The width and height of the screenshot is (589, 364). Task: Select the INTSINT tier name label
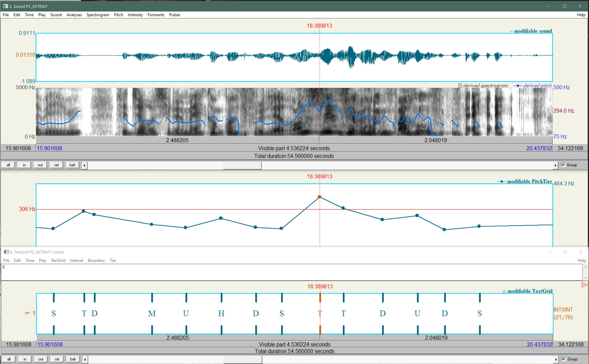click(563, 310)
